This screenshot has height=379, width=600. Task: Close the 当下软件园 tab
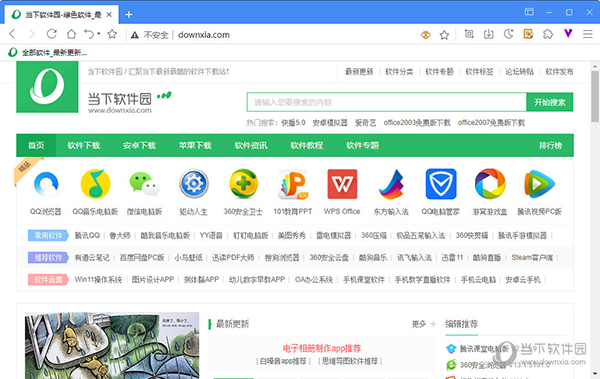pos(109,15)
